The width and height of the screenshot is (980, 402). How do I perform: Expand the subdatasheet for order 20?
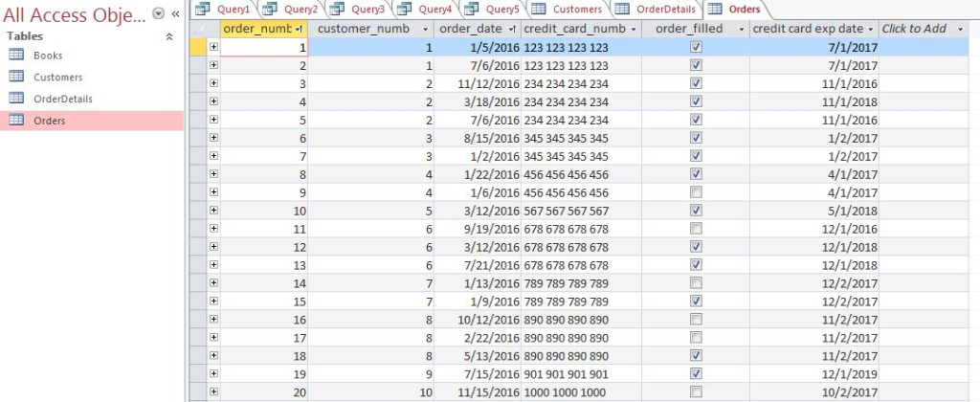pos(213,391)
